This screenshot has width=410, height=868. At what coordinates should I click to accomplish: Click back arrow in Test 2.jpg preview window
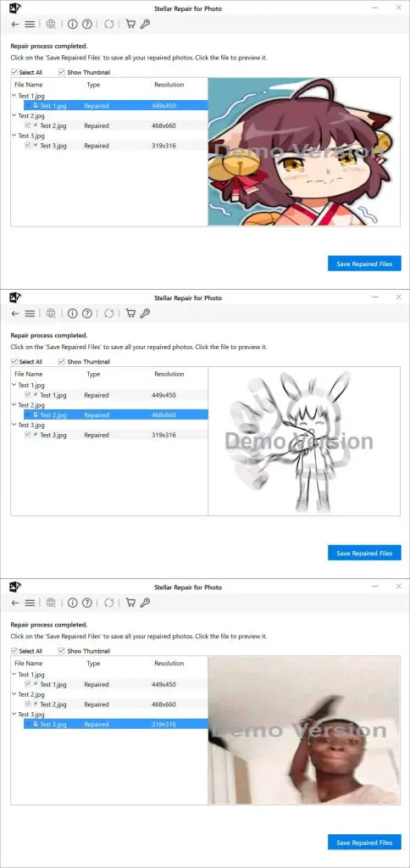(15, 314)
